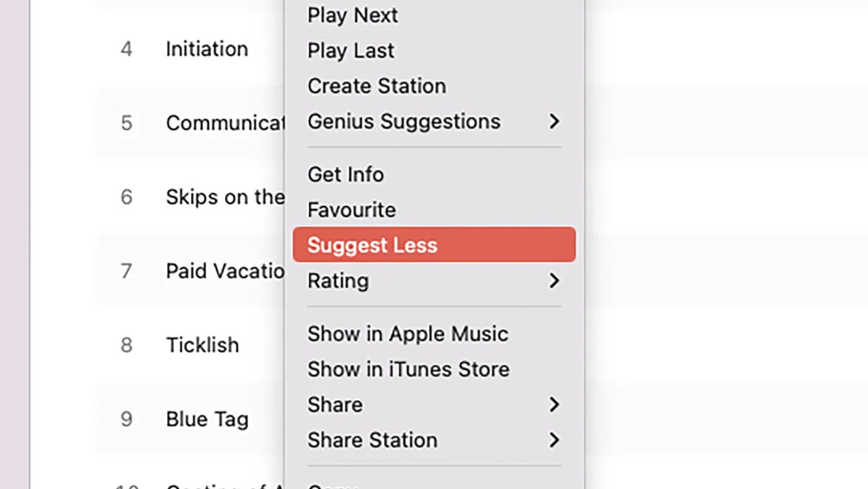Screen dimensions: 868x489
Task: Open Share Station submenu arrow
Action: coord(554,441)
